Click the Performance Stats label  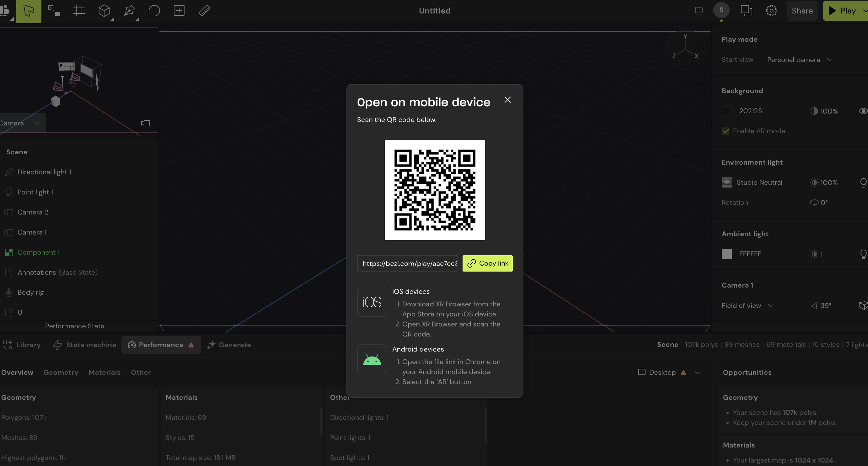coord(74,326)
